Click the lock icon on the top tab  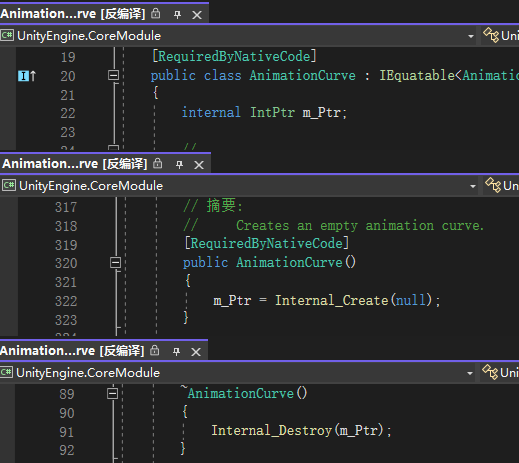[156, 14]
